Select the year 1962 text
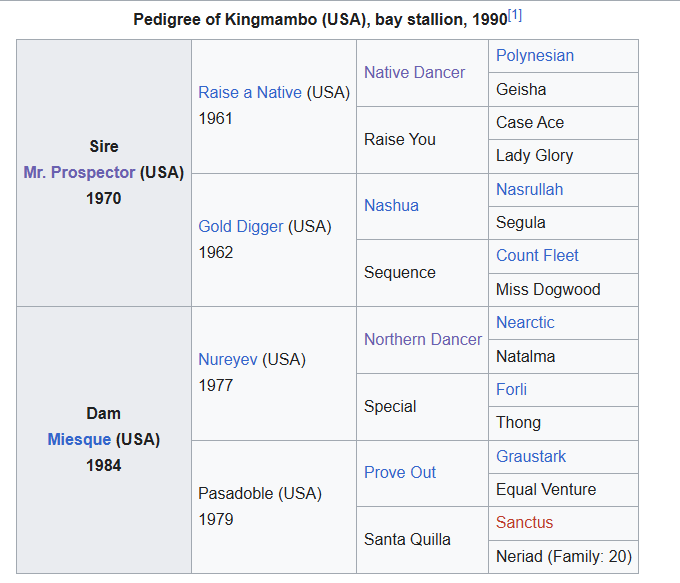Image resolution: width=680 pixels, height=583 pixels. (x=216, y=252)
